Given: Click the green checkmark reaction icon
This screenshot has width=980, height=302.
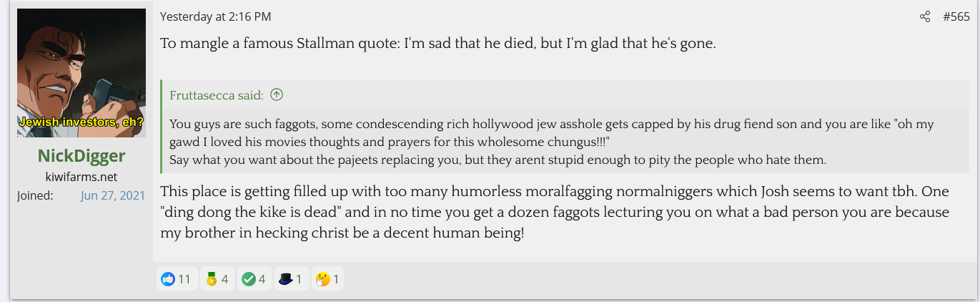Looking at the screenshot, I should tap(249, 279).
